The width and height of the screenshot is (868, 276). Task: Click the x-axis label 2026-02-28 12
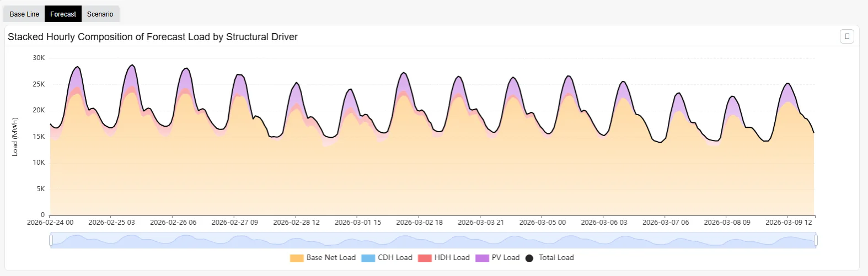[x=296, y=223]
